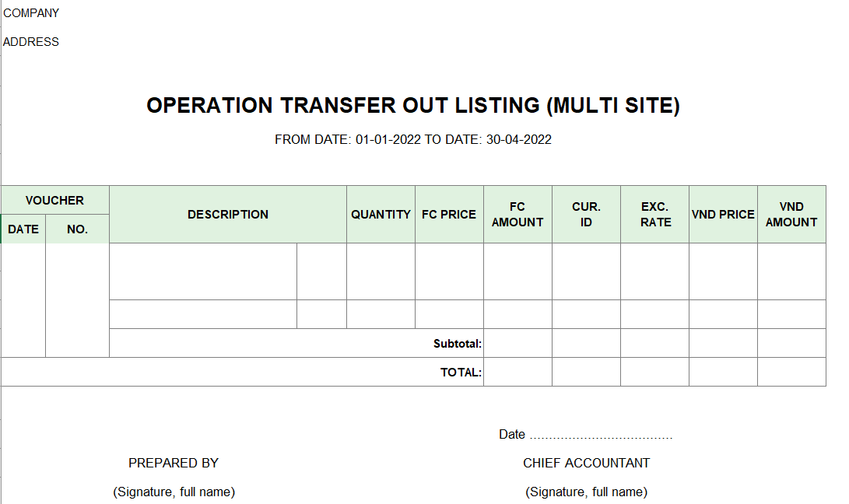The height and width of the screenshot is (504, 849).
Task: Select the FROM DATE range line
Action: pyautogui.click(x=413, y=140)
